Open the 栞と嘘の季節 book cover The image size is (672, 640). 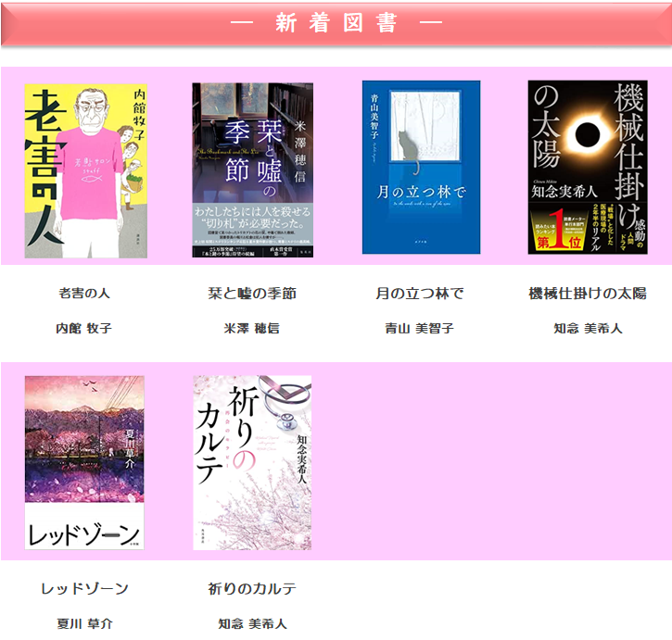point(252,170)
